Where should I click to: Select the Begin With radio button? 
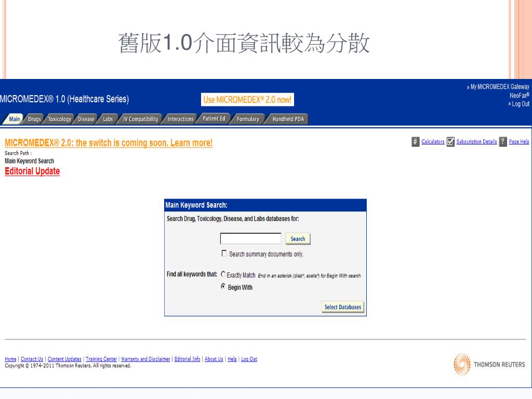(x=223, y=286)
